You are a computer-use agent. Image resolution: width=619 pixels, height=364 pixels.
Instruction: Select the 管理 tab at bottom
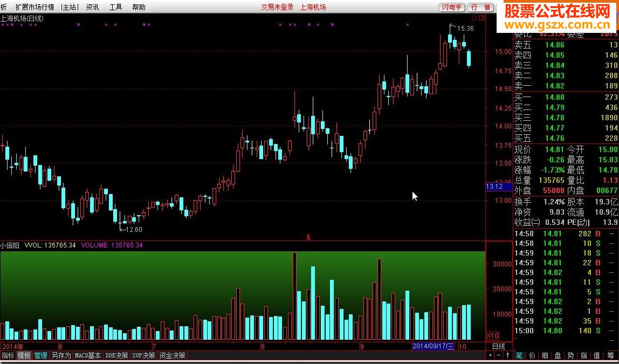coord(40,356)
